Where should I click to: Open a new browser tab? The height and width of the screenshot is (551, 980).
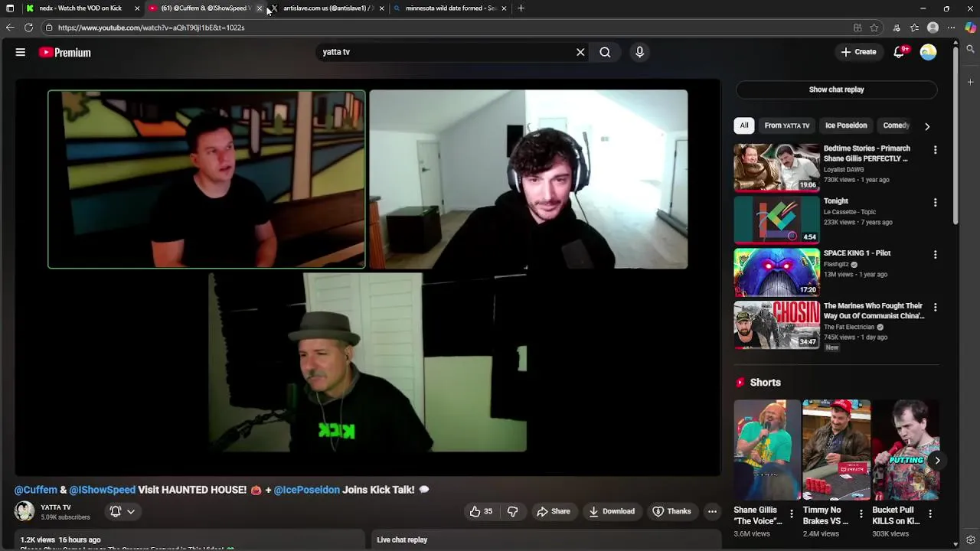(521, 8)
